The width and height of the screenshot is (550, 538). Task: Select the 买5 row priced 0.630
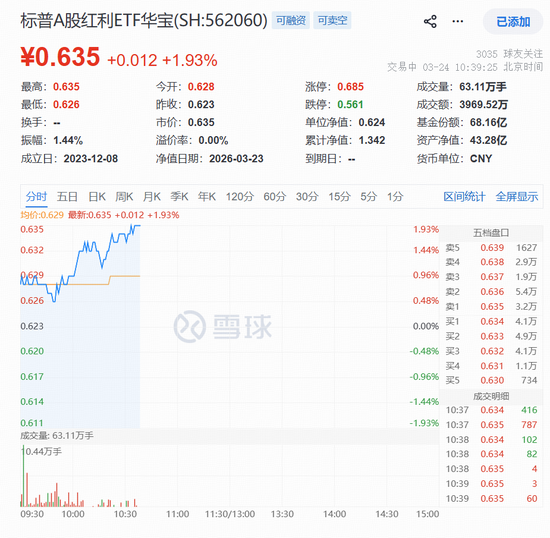491,380
